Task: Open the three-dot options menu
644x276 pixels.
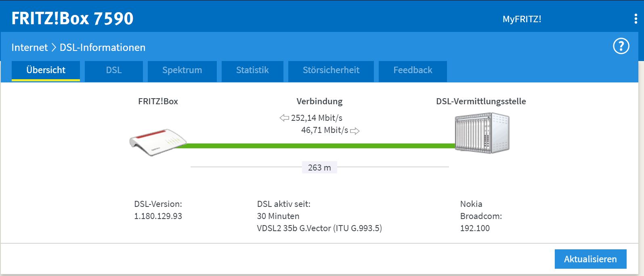Action: coord(636,19)
